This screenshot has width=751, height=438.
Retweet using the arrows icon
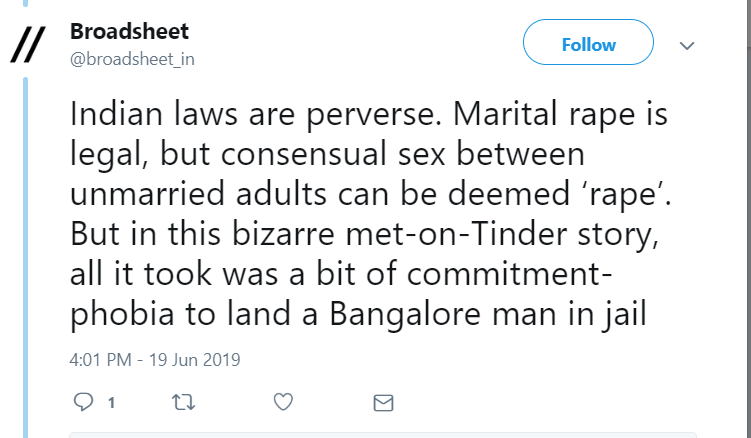coord(183,402)
